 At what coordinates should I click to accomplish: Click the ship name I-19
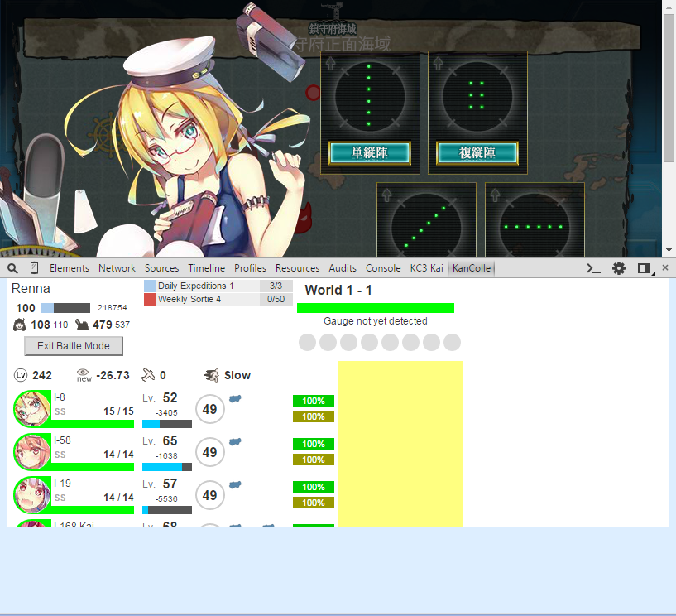pos(63,484)
